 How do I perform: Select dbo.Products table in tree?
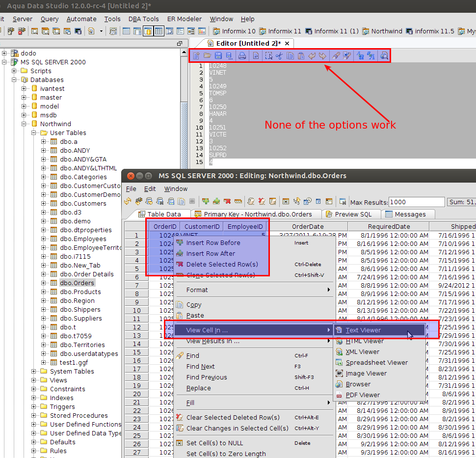click(80, 292)
